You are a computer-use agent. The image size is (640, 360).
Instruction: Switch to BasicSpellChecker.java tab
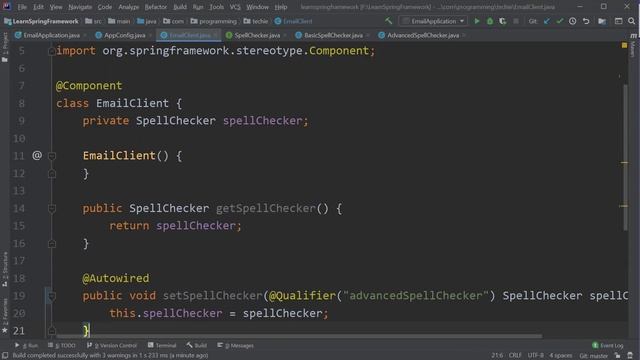point(333,35)
